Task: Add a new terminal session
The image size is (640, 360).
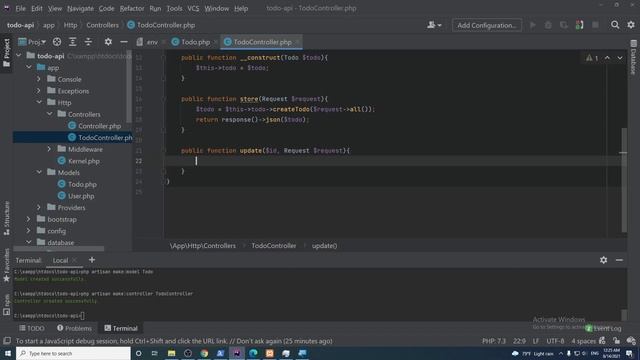Action: pyautogui.click(x=92, y=260)
